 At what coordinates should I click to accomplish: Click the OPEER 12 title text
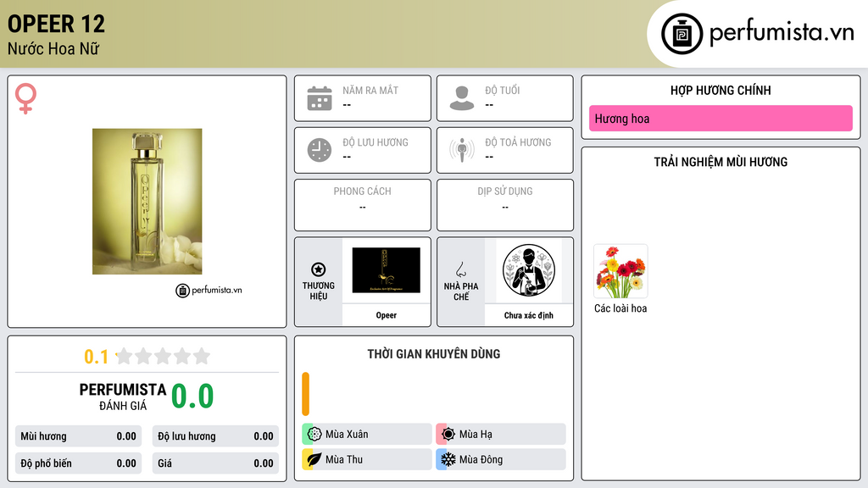(56, 24)
